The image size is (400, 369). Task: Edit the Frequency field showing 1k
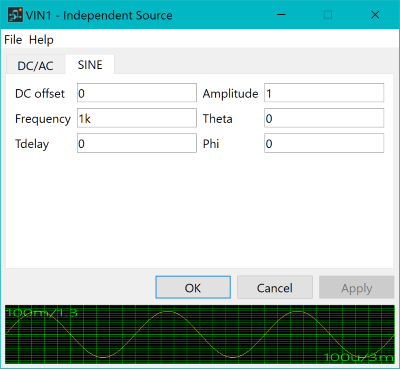coord(137,118)
